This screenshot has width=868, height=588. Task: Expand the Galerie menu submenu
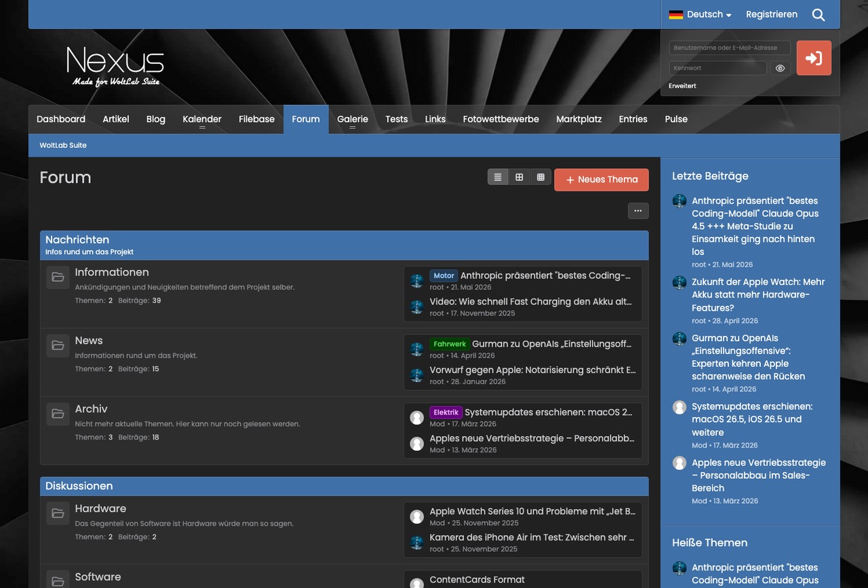point(353,119)
